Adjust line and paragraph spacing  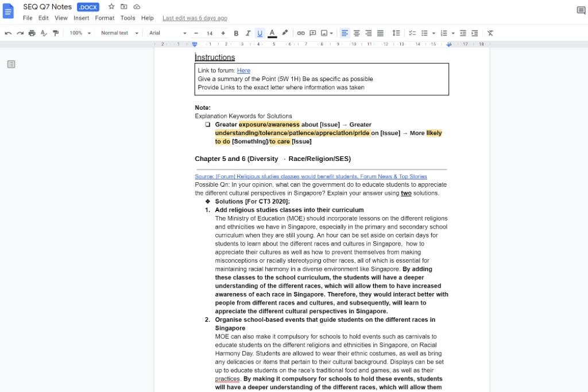(396, 33)
